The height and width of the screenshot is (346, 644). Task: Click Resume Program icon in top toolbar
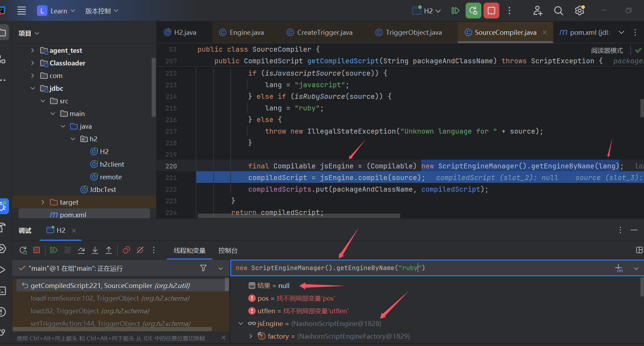pyautogui.click(x=455, y=11)
